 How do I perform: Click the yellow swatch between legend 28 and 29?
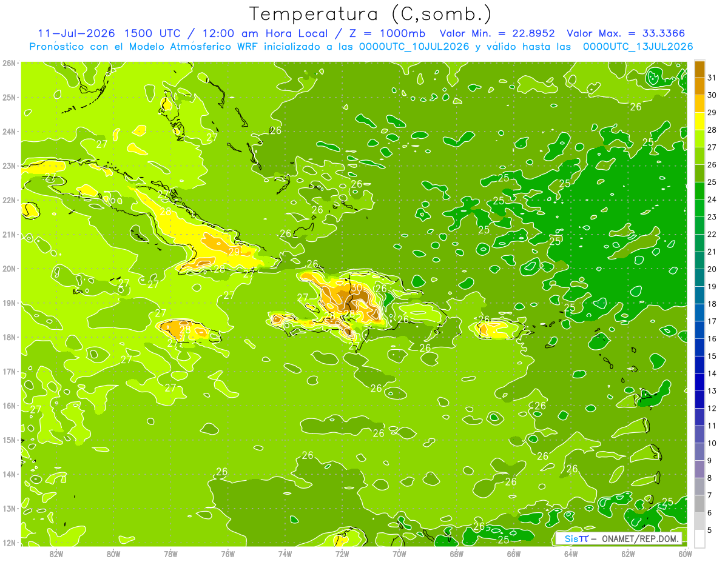coord(699,121)
